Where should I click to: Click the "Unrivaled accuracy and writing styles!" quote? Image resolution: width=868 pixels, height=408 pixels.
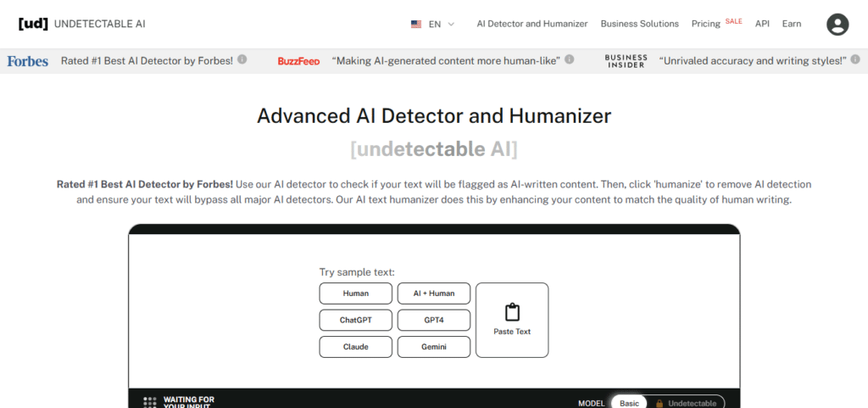(753, 61)
